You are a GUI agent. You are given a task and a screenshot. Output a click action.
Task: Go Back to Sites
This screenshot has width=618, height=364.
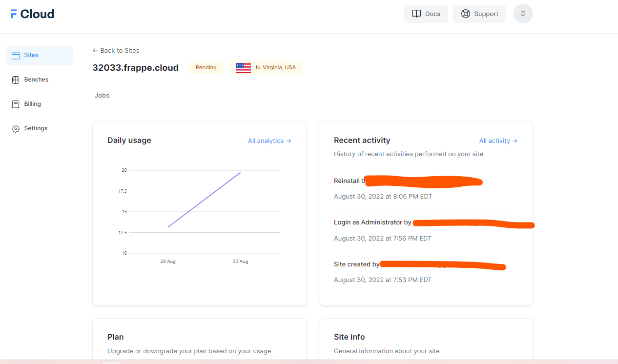[x=116, y=50]
